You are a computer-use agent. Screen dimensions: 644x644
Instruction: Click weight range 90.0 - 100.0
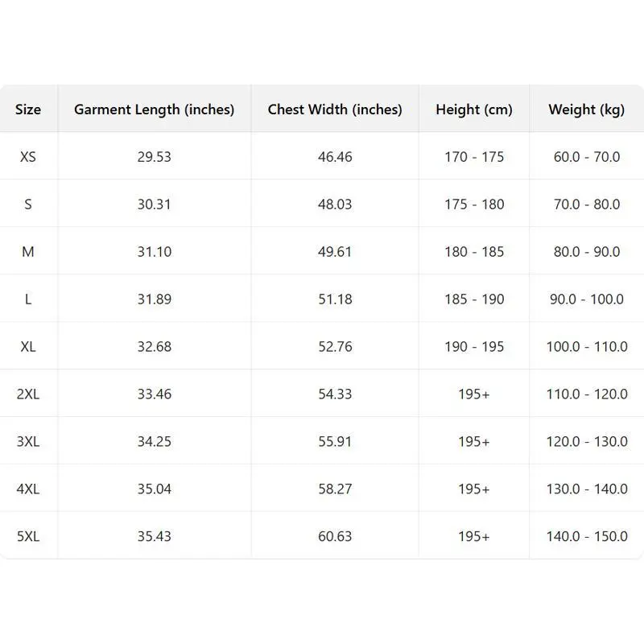(587, 299)
